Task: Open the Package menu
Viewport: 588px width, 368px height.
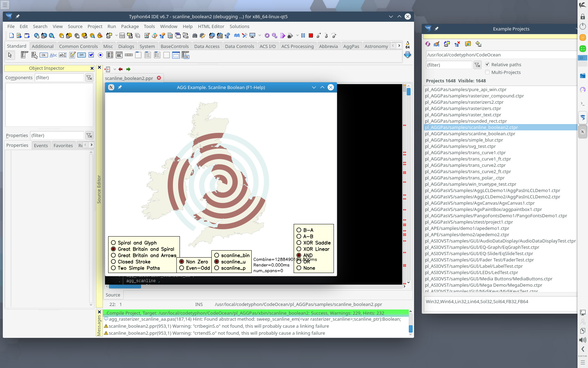Action: [x=130, y=26]
